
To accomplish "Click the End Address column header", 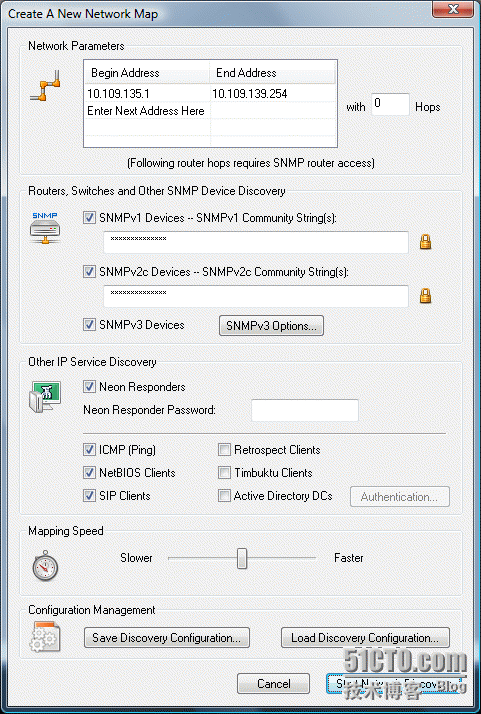I will click(x=273, y=73).
